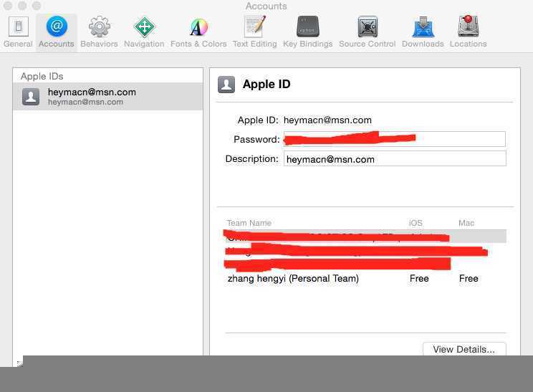Viewport: 533px width, 392px height.
Task: Open the Text Editing notepad icon
Action: pos(254,27)
